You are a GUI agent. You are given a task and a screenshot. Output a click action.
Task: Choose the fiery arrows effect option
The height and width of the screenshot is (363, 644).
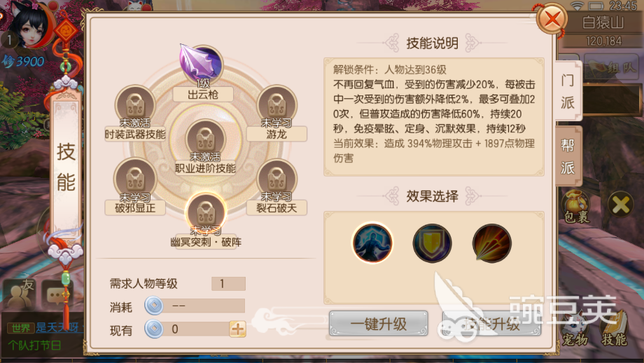[491, 243]
